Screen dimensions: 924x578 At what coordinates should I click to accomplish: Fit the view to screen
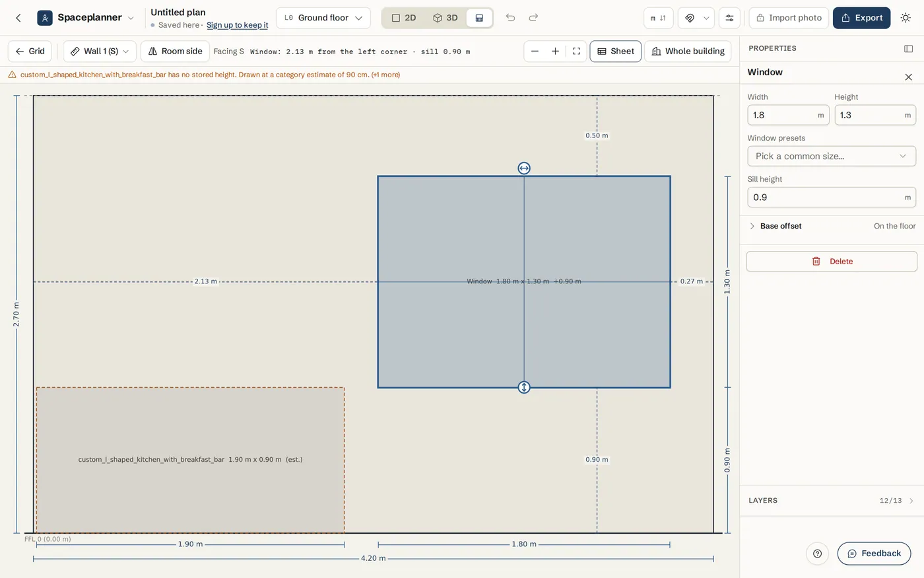[576, 51]
